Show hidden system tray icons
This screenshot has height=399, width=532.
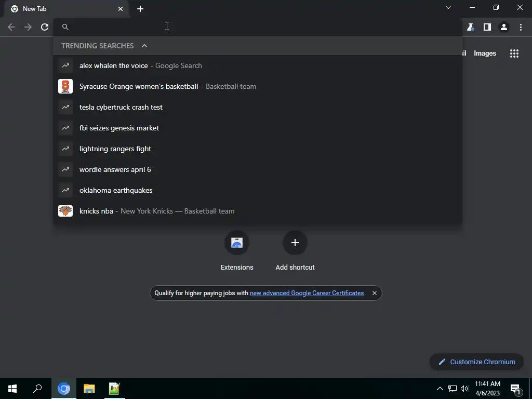[440, 389]
